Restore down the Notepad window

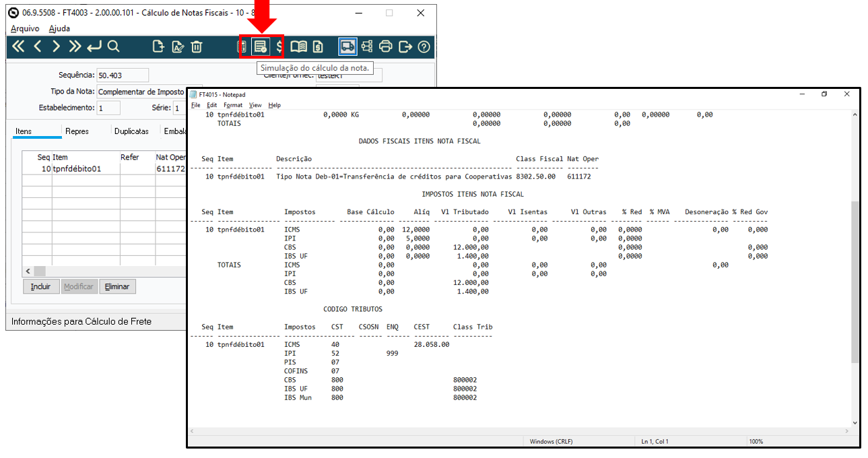824,94
